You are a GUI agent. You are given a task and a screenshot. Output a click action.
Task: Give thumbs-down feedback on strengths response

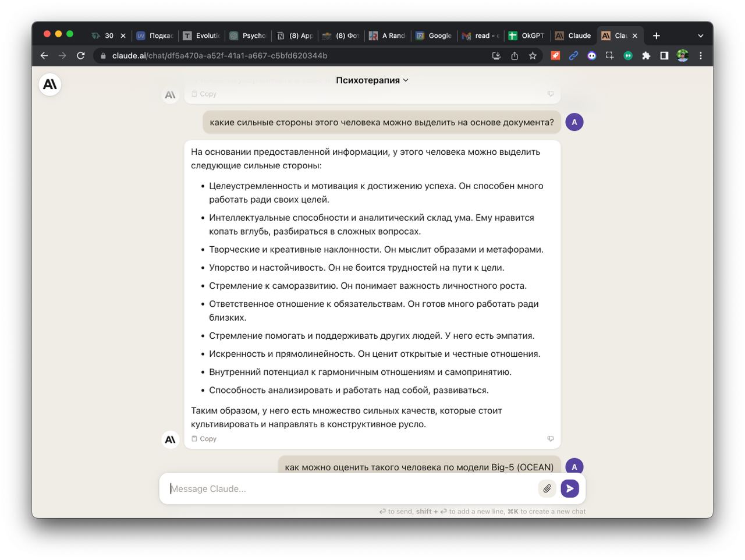pos(551,439)
